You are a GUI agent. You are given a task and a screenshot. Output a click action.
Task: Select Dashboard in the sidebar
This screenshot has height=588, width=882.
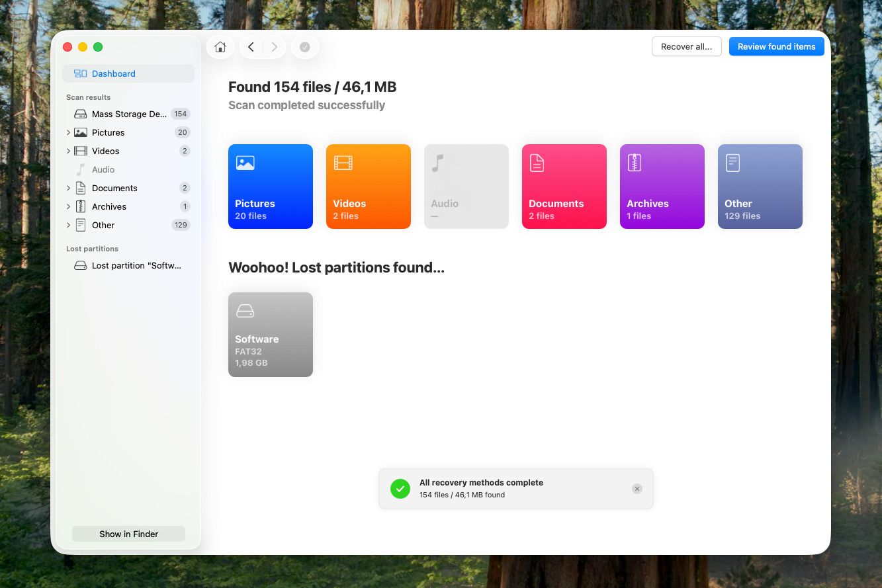pos(128,73)
